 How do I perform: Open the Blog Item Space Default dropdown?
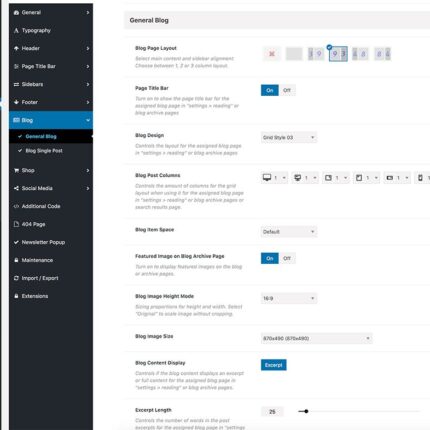[289, 232]
